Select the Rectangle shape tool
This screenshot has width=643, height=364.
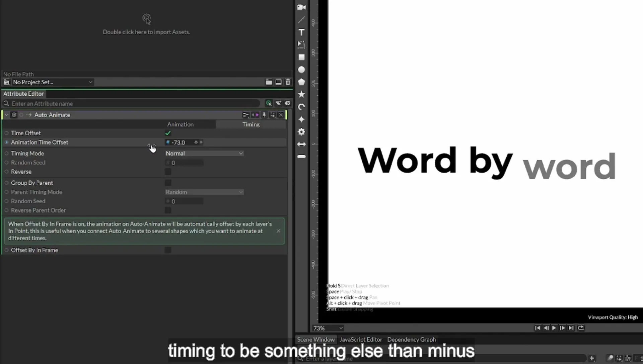(x=301, y=57)
